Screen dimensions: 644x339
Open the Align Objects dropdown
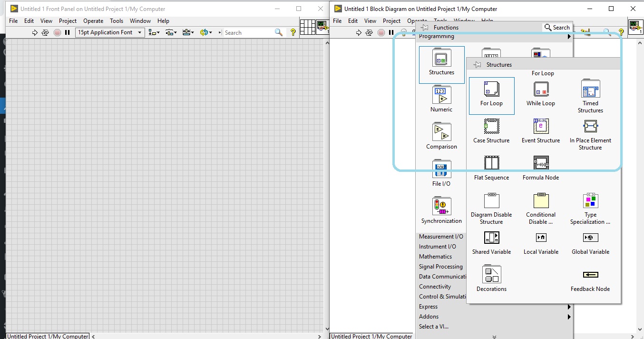pos(153,32)
